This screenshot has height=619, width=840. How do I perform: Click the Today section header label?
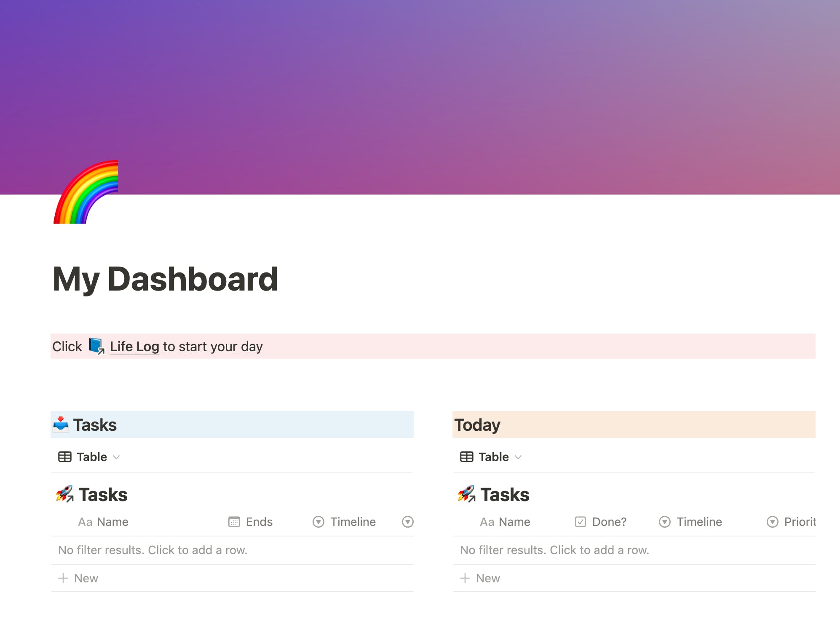[478, 424]
